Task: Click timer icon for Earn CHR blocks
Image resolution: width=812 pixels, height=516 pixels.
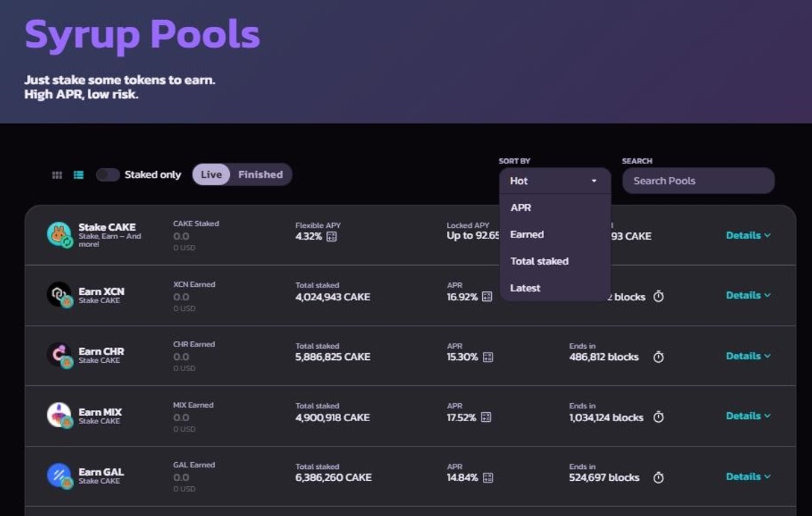Action: click(658, 357)
